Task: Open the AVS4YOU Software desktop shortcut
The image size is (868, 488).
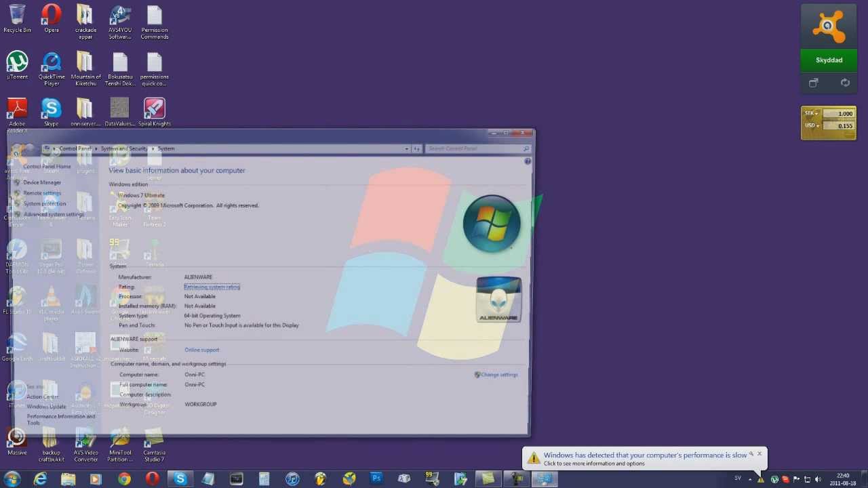Action: (120, 22)
